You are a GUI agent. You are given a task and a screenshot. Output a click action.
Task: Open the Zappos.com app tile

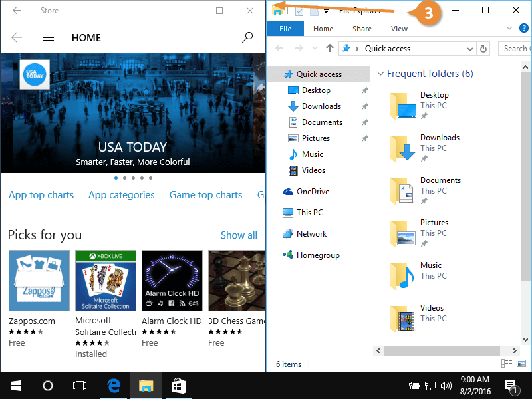tap(39, 281)
